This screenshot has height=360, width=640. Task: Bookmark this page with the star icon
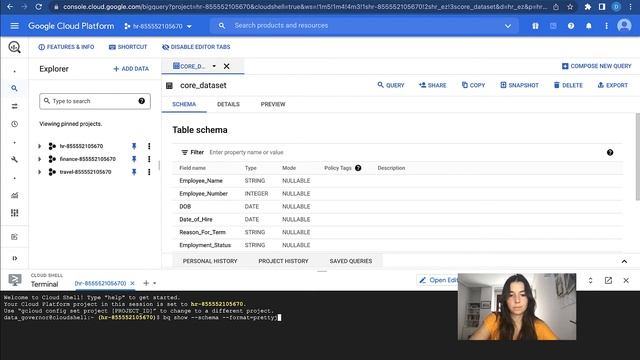(x=570, y=7)
